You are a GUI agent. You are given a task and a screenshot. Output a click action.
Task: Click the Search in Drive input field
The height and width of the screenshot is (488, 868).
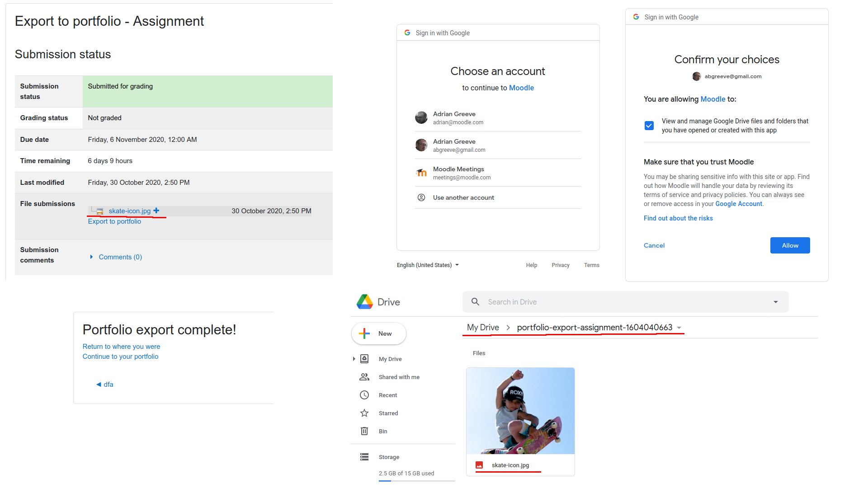626,302
